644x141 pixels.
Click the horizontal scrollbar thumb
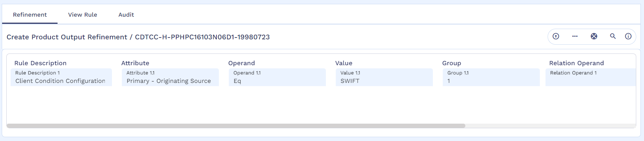[x=236, y=126]
